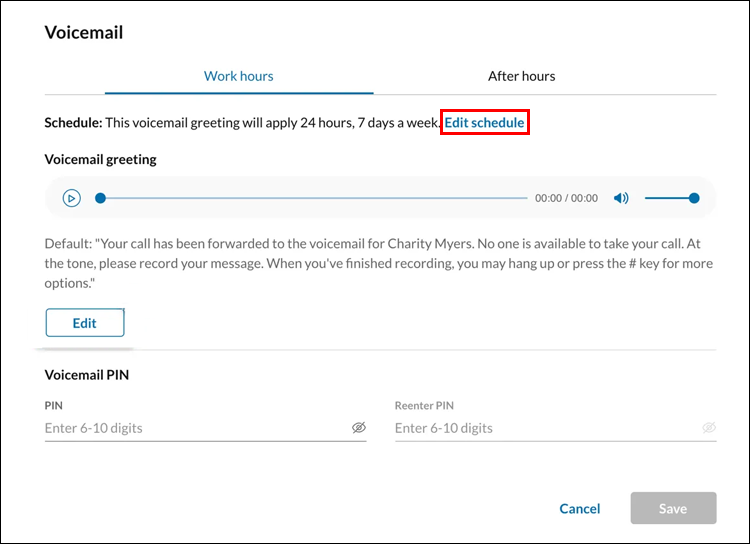Switch to the After hours tab
The image size is (750, 544).
tap(521, 76)
